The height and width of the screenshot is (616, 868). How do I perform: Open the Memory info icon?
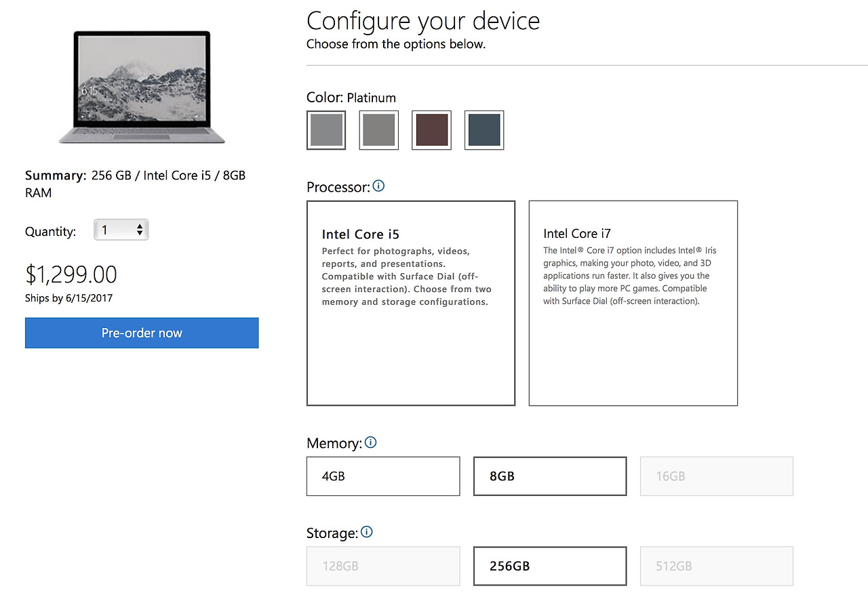(370, 443)
